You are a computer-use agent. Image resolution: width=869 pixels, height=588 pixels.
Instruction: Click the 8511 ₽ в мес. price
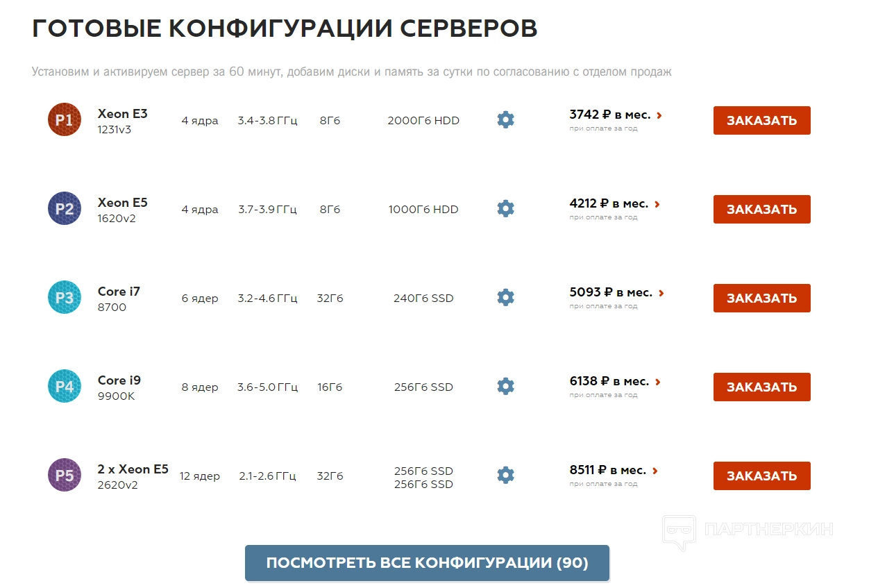(x=608, y=470)
